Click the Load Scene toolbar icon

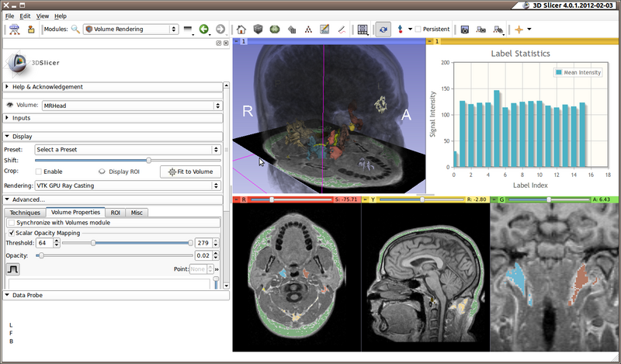[14, 29]
